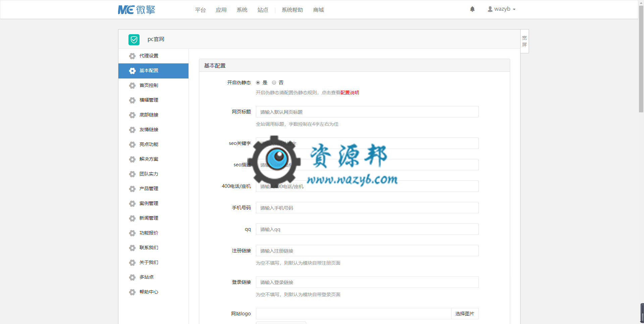Click the gear icon beside 横幅管理
The image size is (644, 324).
pos(132,100)
